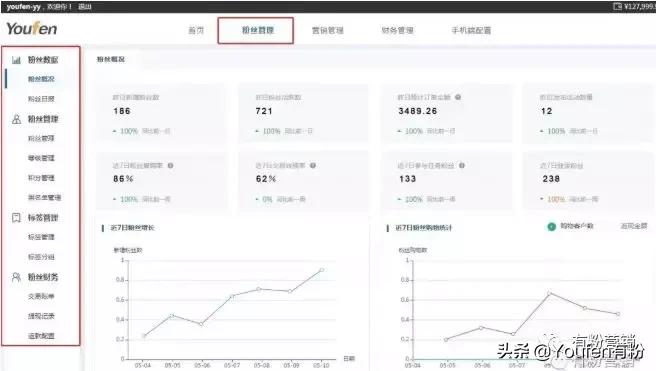Click the person icon beside sidebar 粉丝管理 heading

pos(16,119)
